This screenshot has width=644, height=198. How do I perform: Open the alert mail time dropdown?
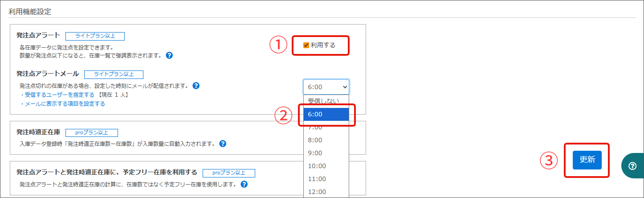point(326,87)
